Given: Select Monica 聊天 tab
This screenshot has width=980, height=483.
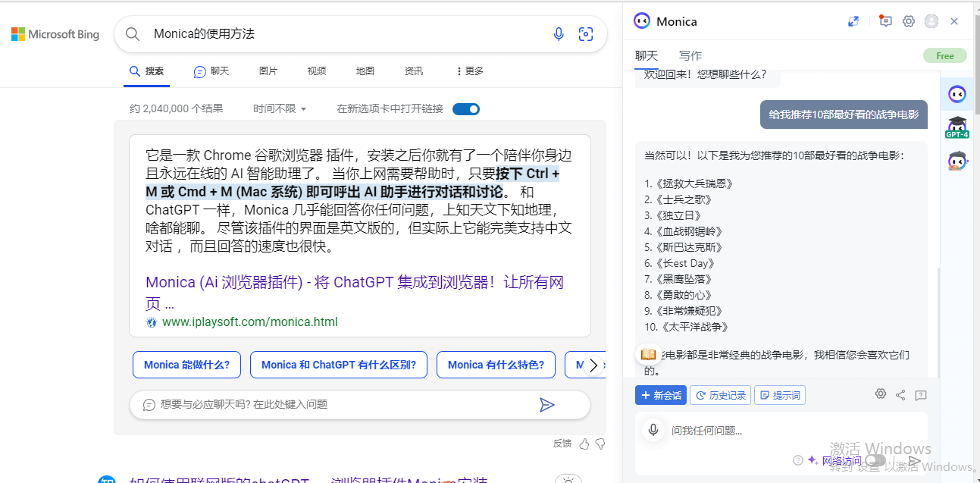Looking at the screenshot, I should coord(647,55).
